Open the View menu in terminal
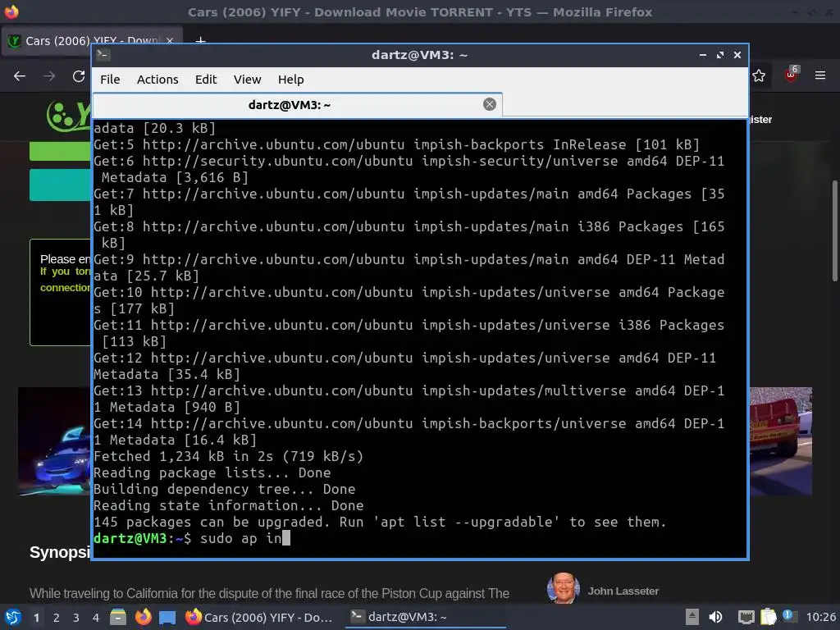Screen dimensions: 840x630 pos(247,80)
